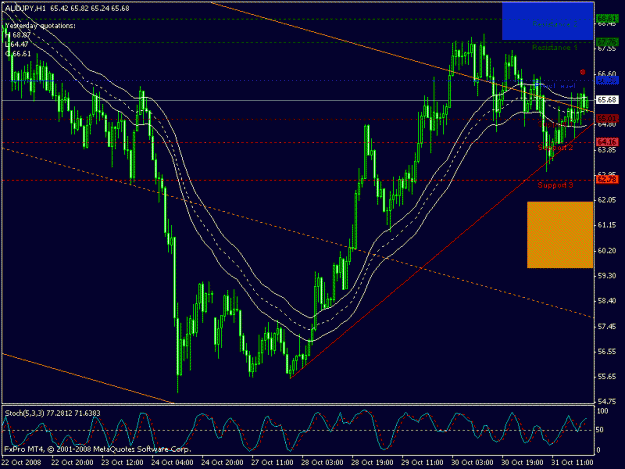Click the 0 level on Stochastic scale
This screenshot has width=625, height=469.
pos(599,451)
